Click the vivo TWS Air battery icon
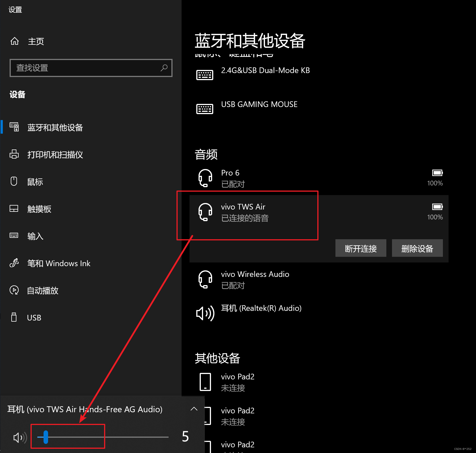476x453 pixels. 437,207
